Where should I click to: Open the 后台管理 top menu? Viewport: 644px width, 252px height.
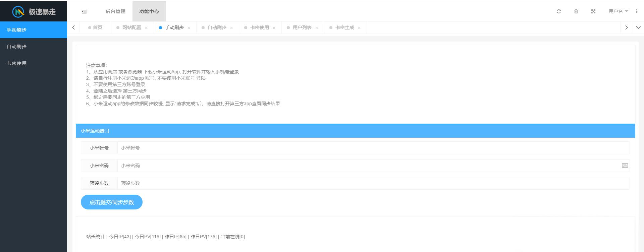115,11
